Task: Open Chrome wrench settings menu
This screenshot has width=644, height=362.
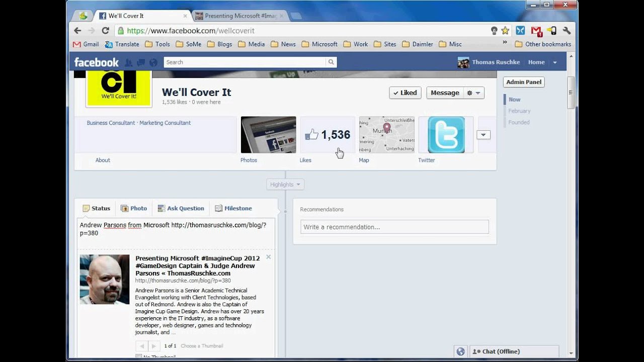Action: [567, 31]
